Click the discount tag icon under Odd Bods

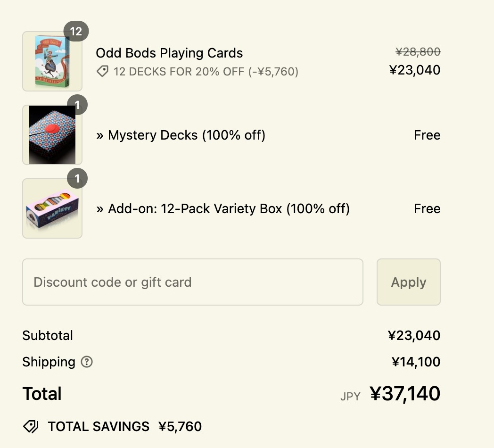(102, 71)
